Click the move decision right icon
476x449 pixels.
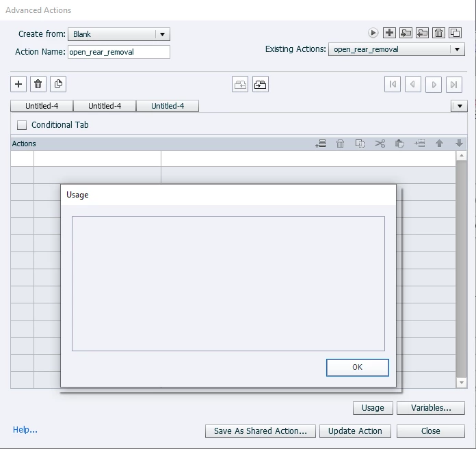point(260,84)
